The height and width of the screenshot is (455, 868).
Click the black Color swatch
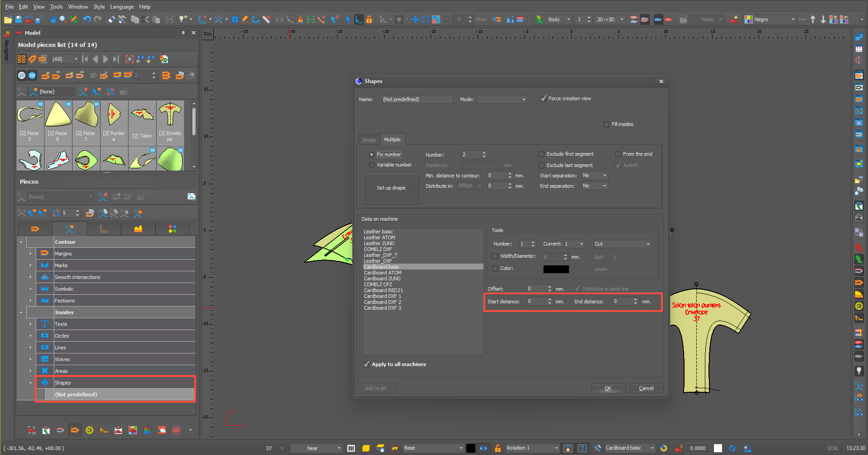556,269
